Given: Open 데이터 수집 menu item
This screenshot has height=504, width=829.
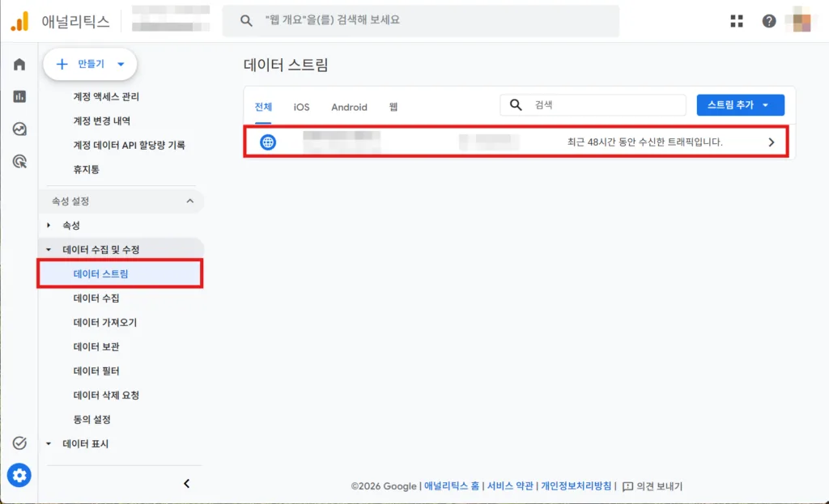Looking at the screenshot, I should tap(96, 299).
